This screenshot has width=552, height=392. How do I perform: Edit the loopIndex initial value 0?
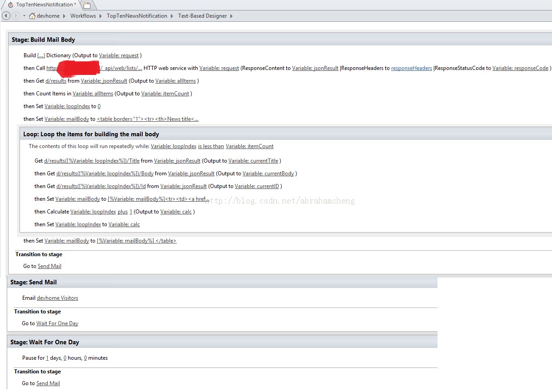point(99,106)
